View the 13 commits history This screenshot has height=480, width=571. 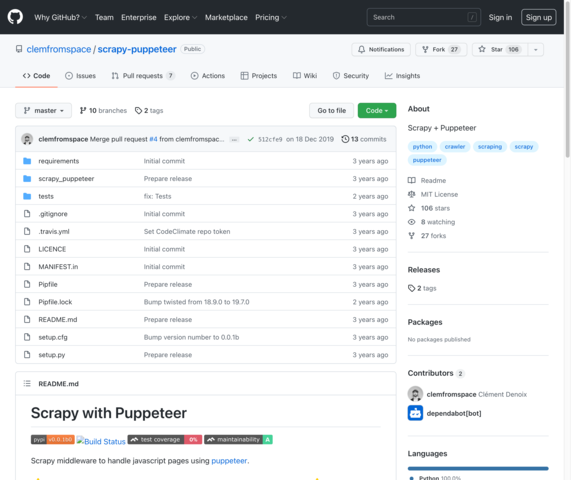pyautogui.click(x=363, y=139)
